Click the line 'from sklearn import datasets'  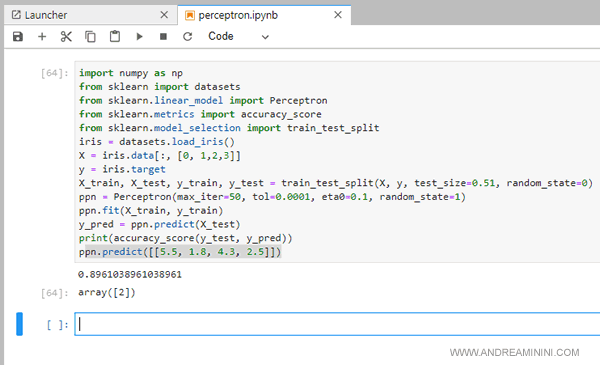tap(160, 87)
